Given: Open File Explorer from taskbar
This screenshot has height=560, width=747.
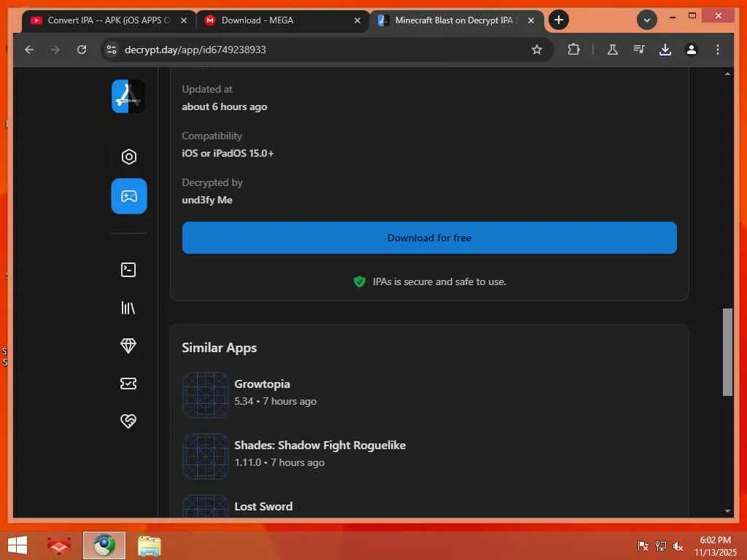Looking at the screenshot, I should coord(149,545).
